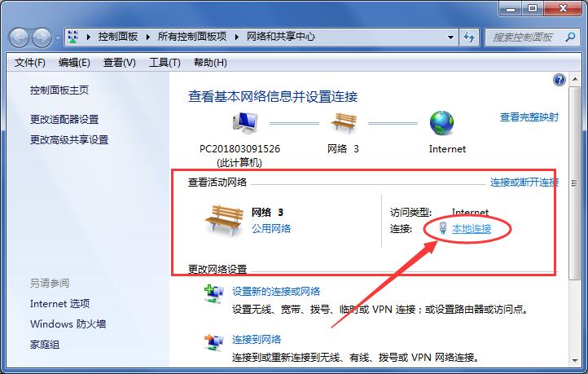Open the 文件(F) menu
The width and height of the screenshot is (588, 374).
click(x=30, y=63)
